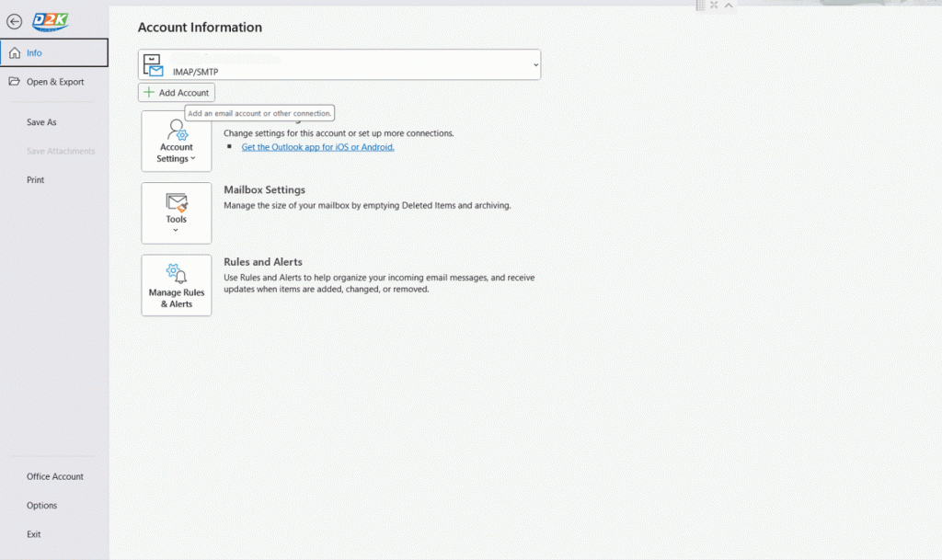This screenshot has height=560, width=942.
Task: Click the Add Account button
Action: pos(177,93)
